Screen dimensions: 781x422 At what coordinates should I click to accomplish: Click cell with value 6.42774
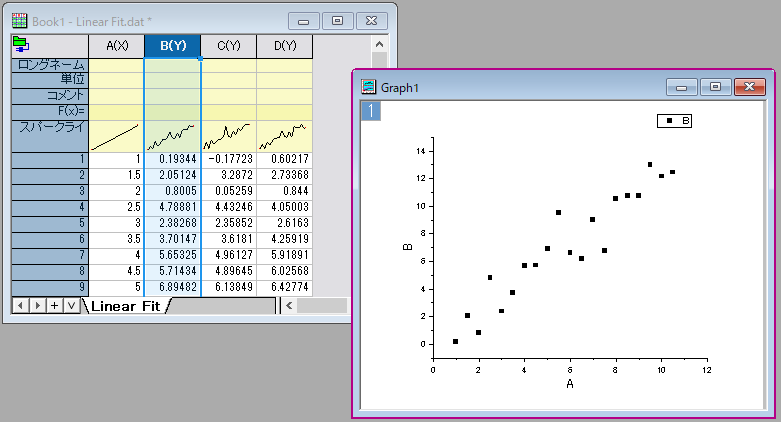click(x=285, y=287)
